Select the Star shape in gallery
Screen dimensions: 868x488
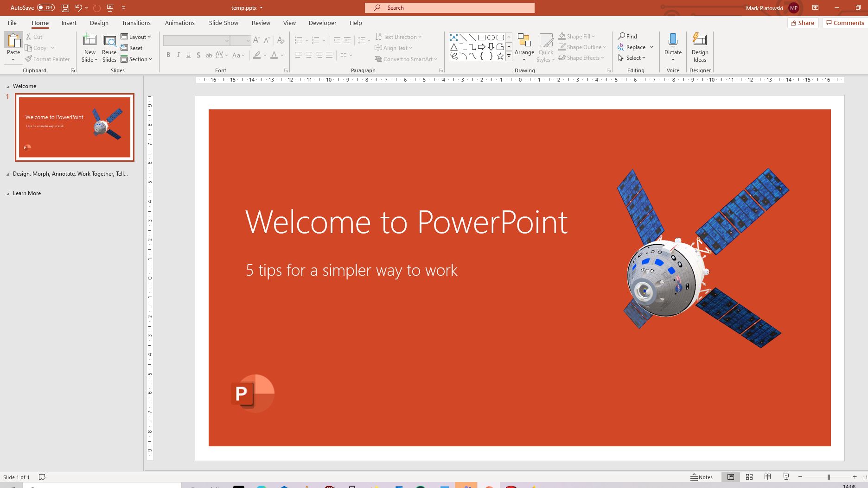(x=500, y=56)
